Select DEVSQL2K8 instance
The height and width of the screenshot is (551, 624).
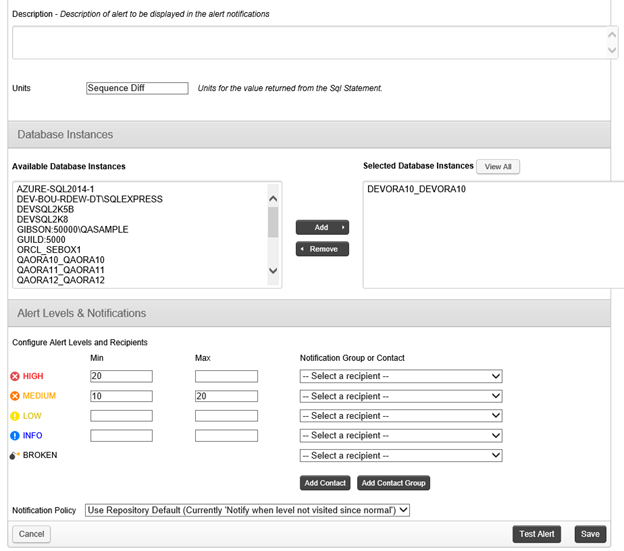[42, 219]
